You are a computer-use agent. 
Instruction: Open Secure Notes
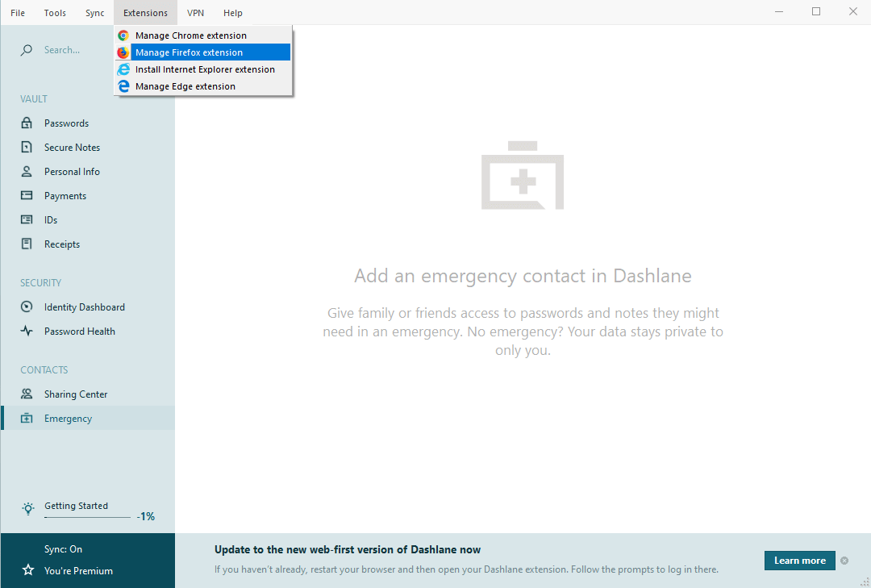(x=88, y=148)
